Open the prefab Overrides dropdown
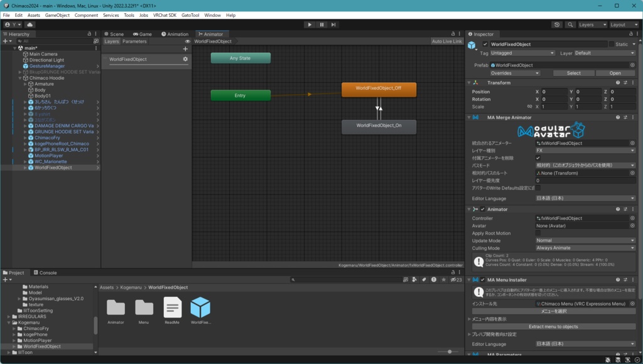Screen dimensions: 643x364 [x=515, y=73]
